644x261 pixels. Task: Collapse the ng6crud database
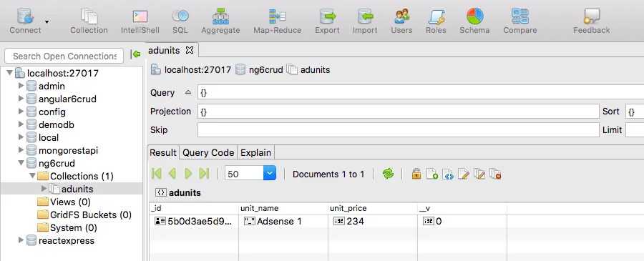pos(21,163)
